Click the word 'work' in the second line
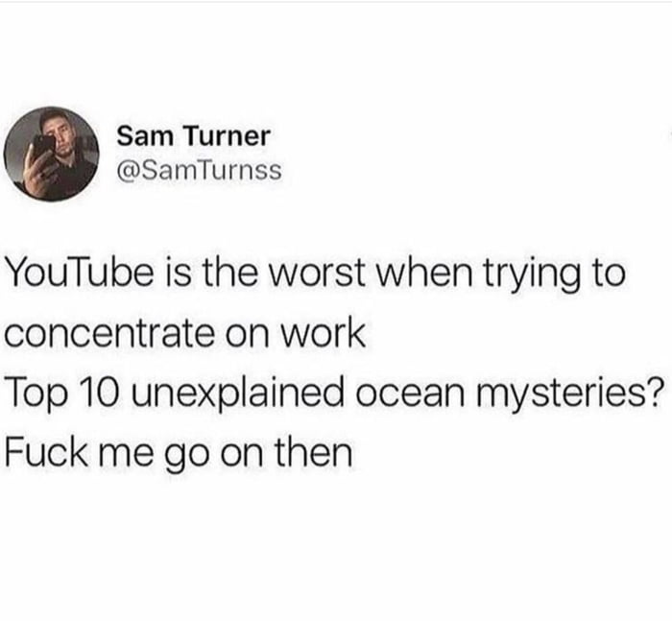672x621 pixels. [x=322, y=333]
